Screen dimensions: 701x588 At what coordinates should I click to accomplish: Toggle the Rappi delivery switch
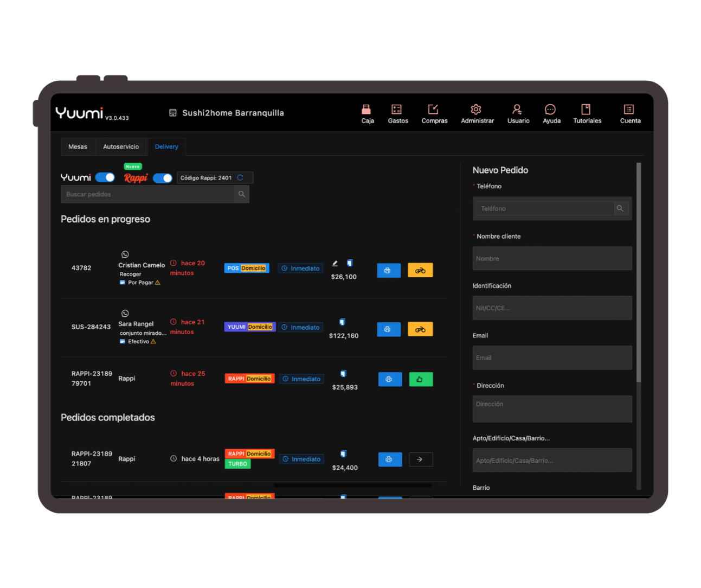coord(163,178)
